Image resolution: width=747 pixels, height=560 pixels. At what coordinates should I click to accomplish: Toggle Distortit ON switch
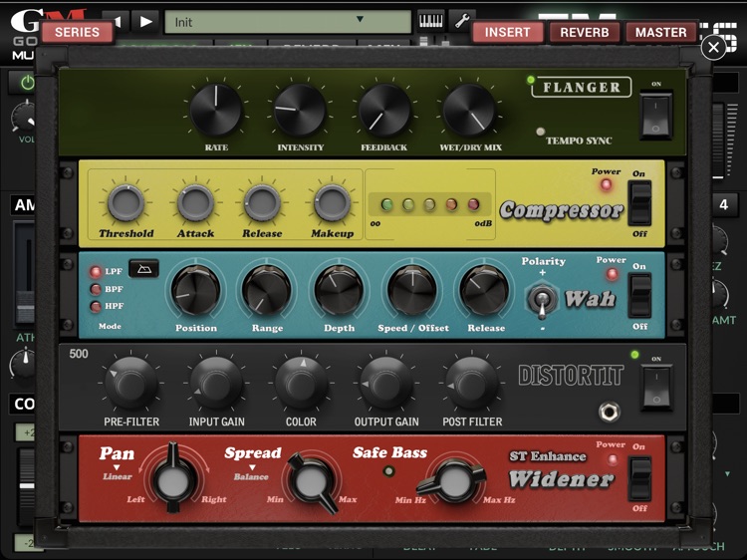click(x=656, y=387)
